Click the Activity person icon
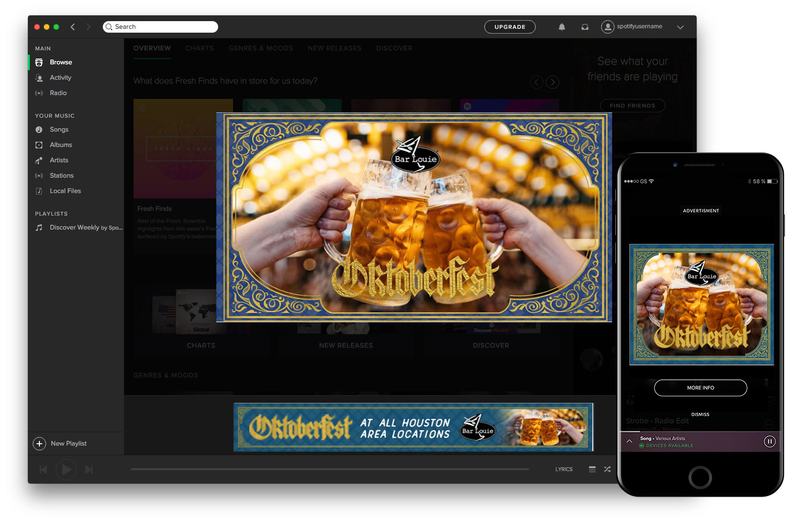 39,78
